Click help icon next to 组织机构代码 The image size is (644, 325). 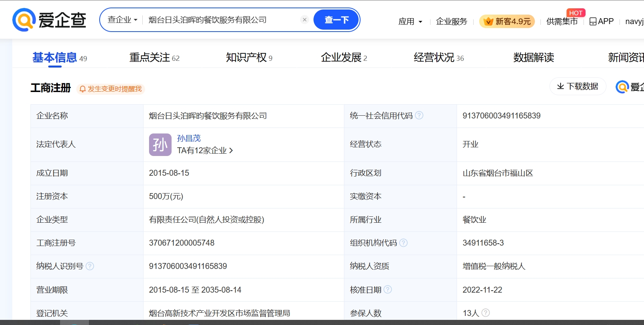point(403,243)
